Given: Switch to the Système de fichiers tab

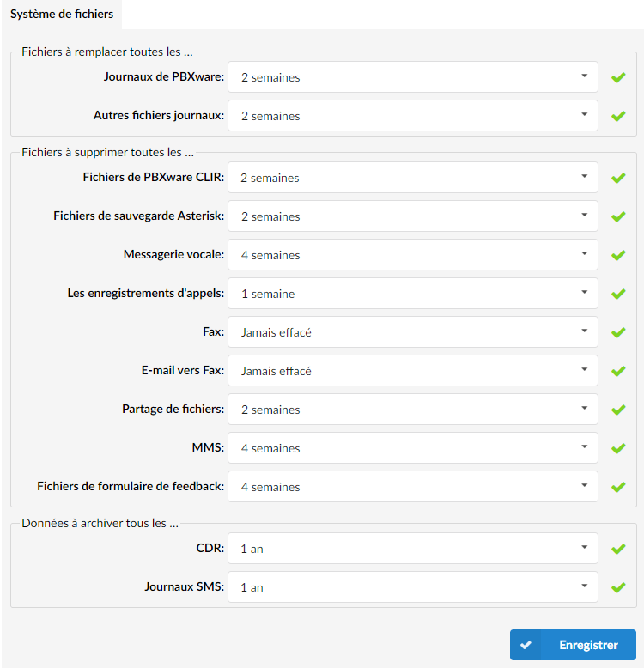Looking at the screenshot, I should point(62,15).
